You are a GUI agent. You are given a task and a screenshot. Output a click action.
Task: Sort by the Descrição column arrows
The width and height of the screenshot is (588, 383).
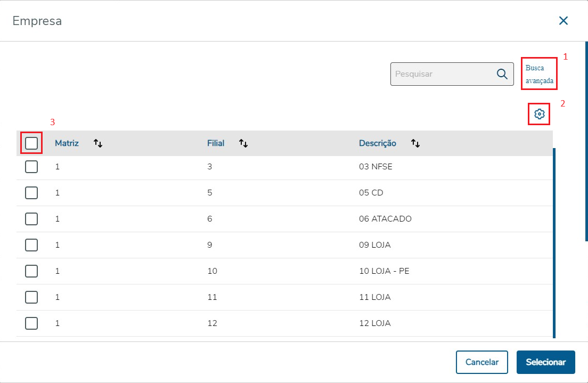[x=415, y=143]
